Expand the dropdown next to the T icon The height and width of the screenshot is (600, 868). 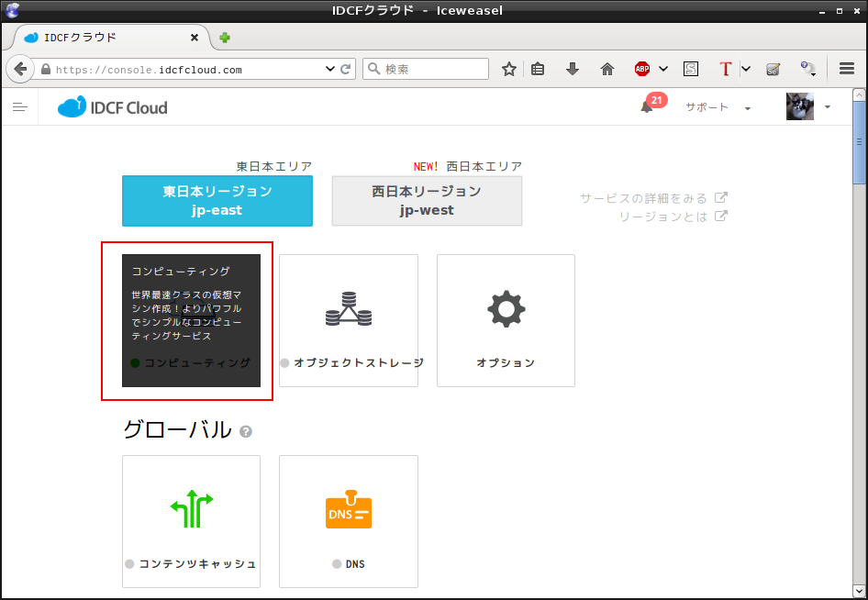[746, 69]
